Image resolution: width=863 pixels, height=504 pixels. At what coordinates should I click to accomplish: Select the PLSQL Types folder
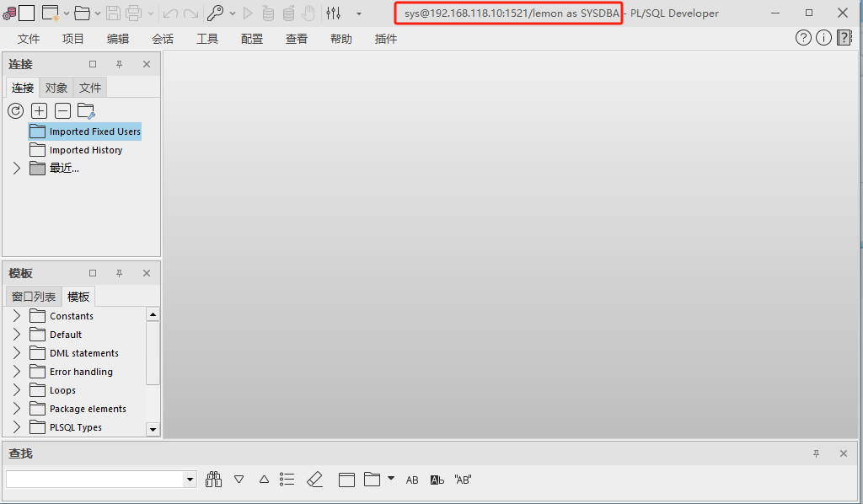66,427
